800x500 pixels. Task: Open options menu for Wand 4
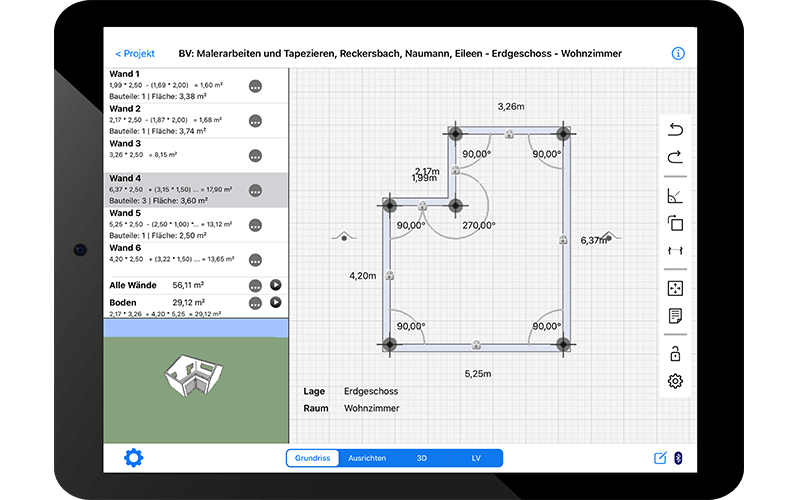point(255,190)
